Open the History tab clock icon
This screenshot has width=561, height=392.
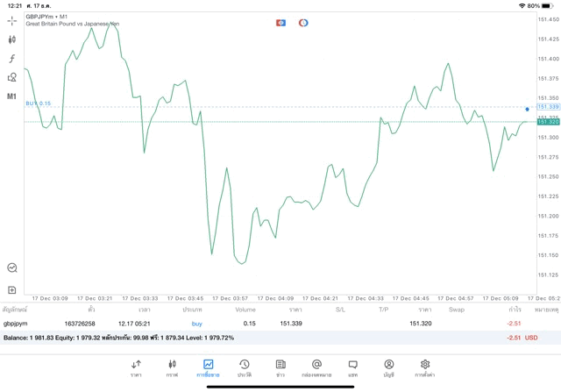[244, 367]
